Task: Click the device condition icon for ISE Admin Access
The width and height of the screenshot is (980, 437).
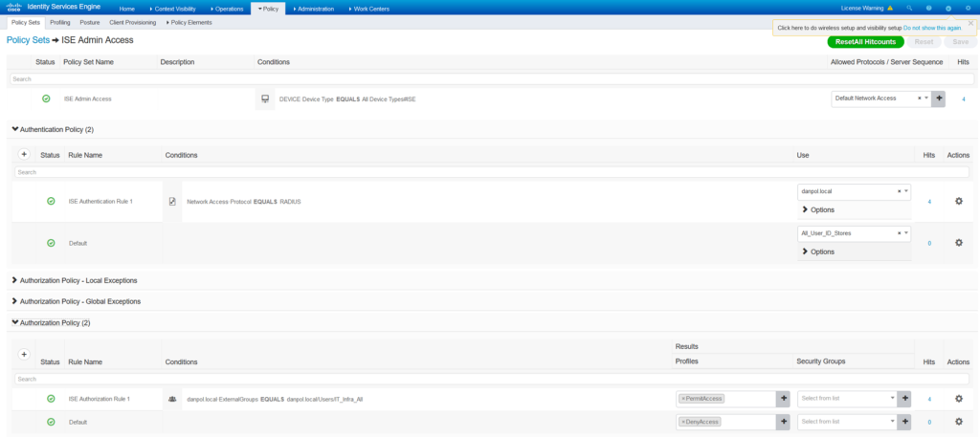Action: (265, 99)
